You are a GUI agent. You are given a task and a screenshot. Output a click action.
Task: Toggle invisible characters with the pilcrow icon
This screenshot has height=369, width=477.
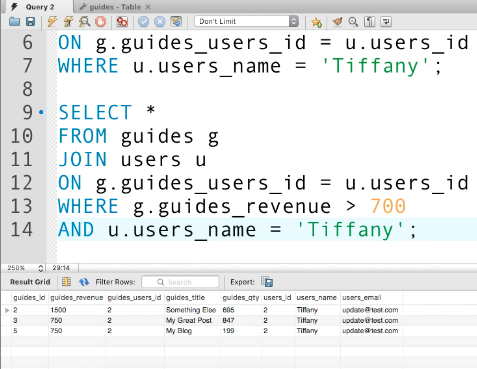369,22
